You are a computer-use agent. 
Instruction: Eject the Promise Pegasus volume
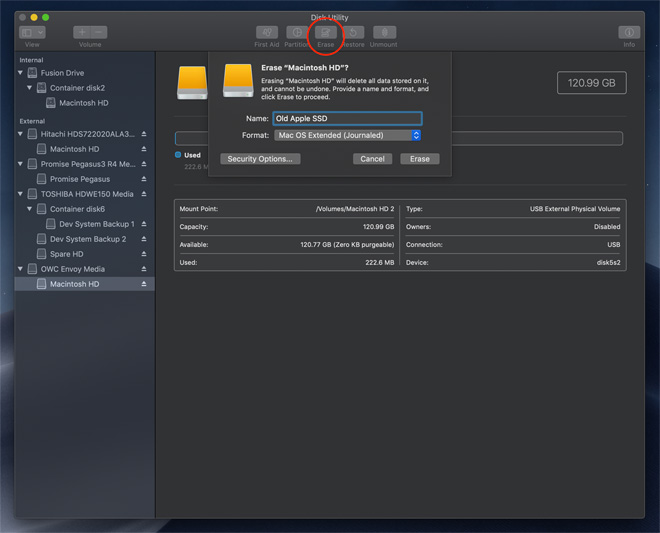tap(144, 179)
